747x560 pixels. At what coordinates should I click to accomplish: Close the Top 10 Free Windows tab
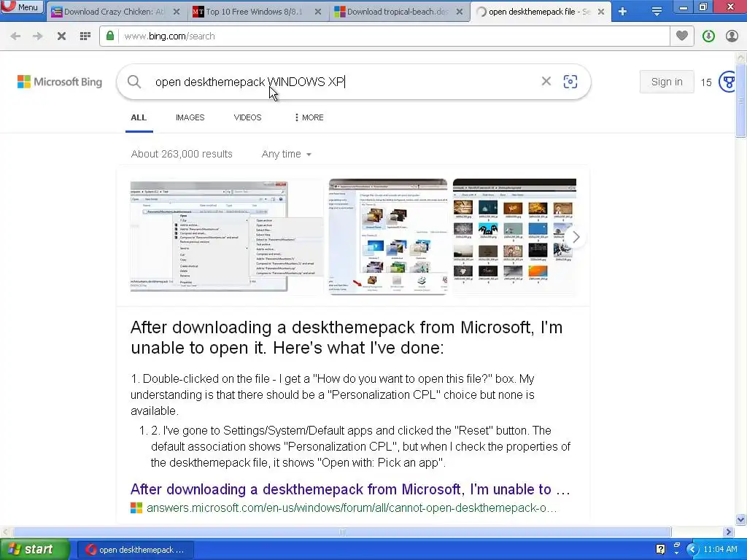318,12
